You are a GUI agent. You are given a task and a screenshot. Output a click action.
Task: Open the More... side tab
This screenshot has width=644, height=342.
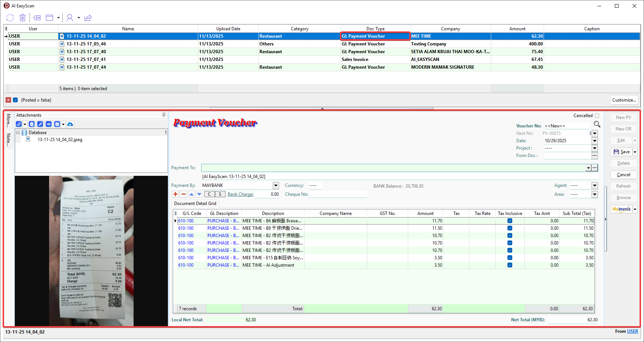pyautogui.click(x=8, y=120)
